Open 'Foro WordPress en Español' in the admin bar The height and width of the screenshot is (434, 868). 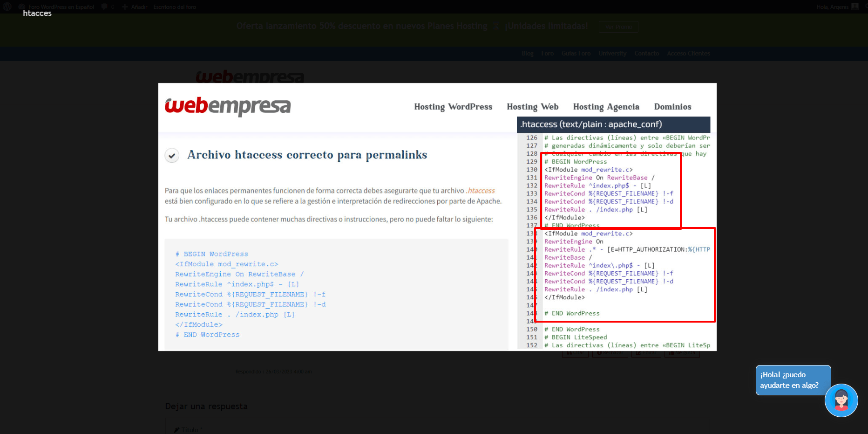57,7
